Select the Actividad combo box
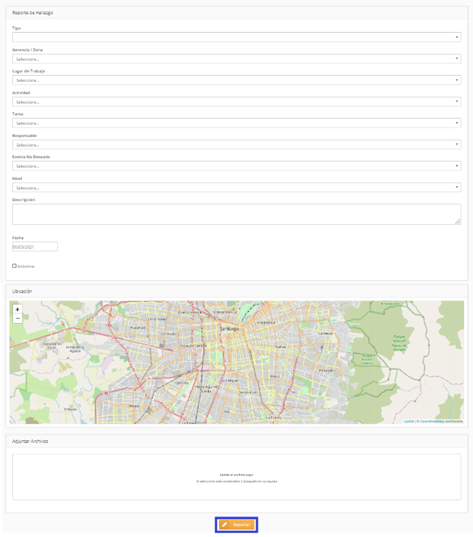 point(237,102)
